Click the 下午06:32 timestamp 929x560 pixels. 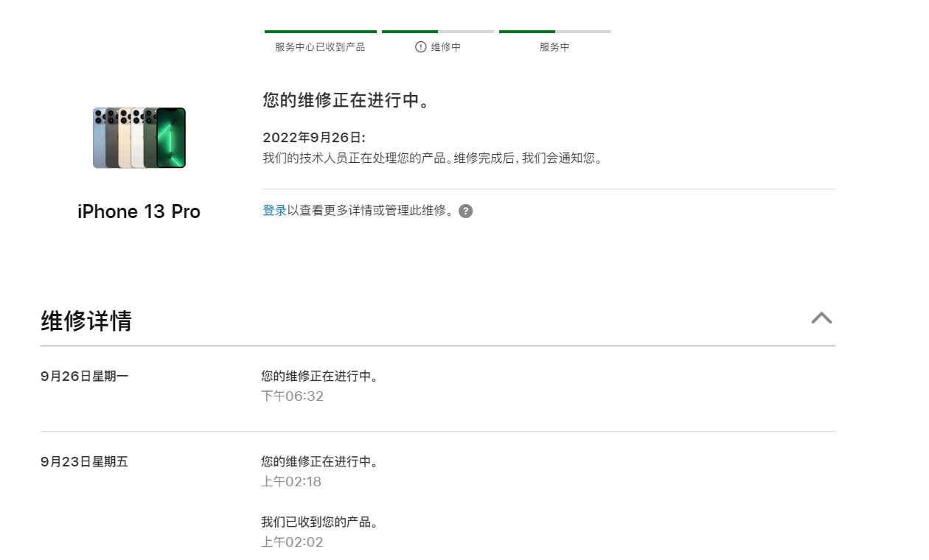292,396
